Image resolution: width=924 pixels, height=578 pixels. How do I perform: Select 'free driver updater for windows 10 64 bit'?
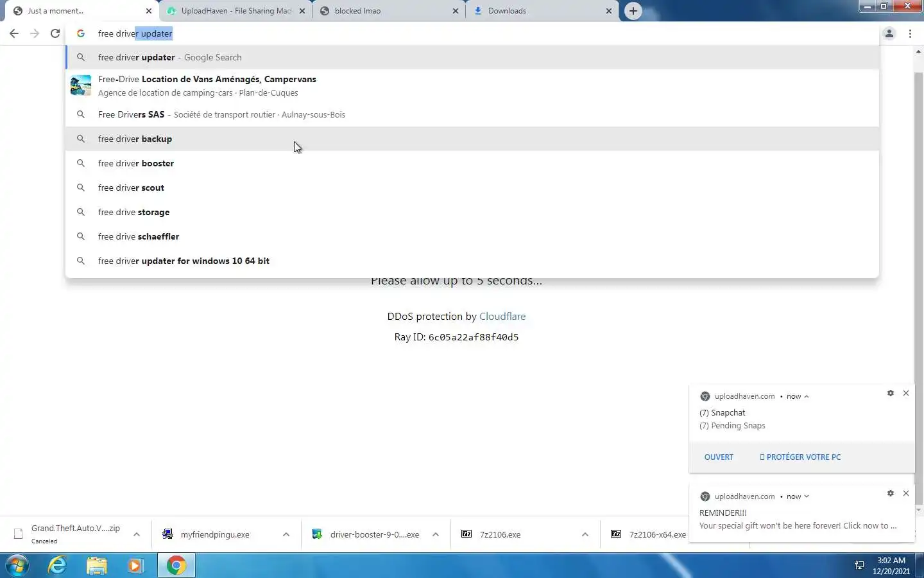(472, 261)
